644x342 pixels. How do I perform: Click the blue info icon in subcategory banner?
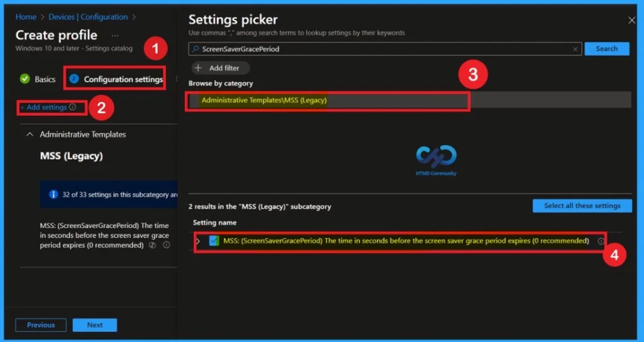coord(53,194)
